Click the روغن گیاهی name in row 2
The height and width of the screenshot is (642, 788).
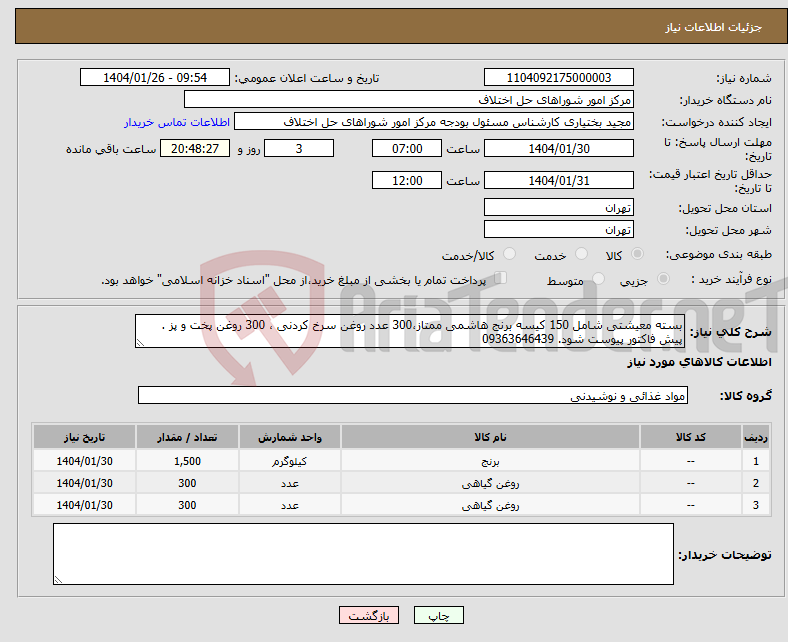click(x=490, y=483)
